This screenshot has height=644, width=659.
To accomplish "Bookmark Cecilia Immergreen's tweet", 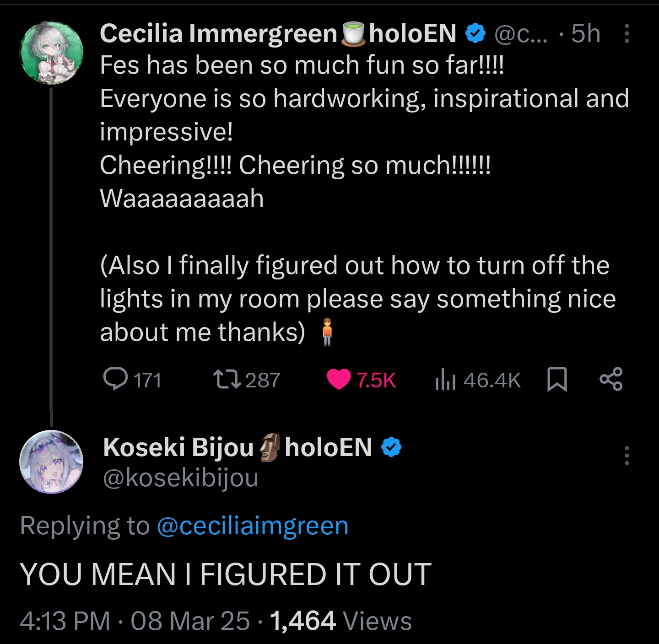I will click(557, 380).
